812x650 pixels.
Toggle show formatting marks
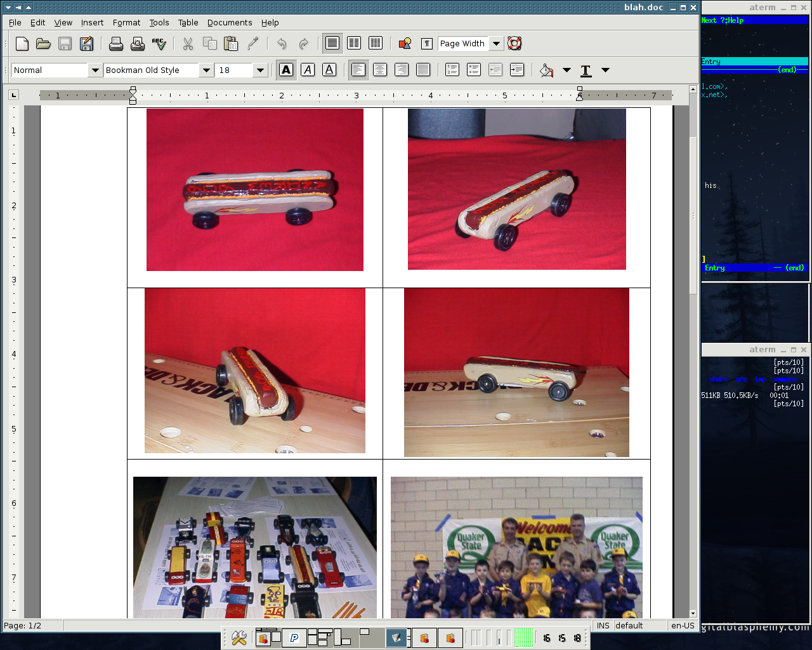click(x=427, y=44)
